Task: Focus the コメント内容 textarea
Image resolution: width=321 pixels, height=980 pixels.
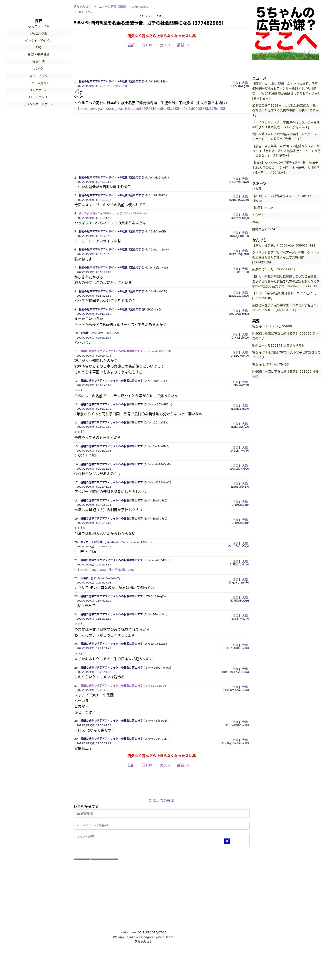Action: (161, 840)
